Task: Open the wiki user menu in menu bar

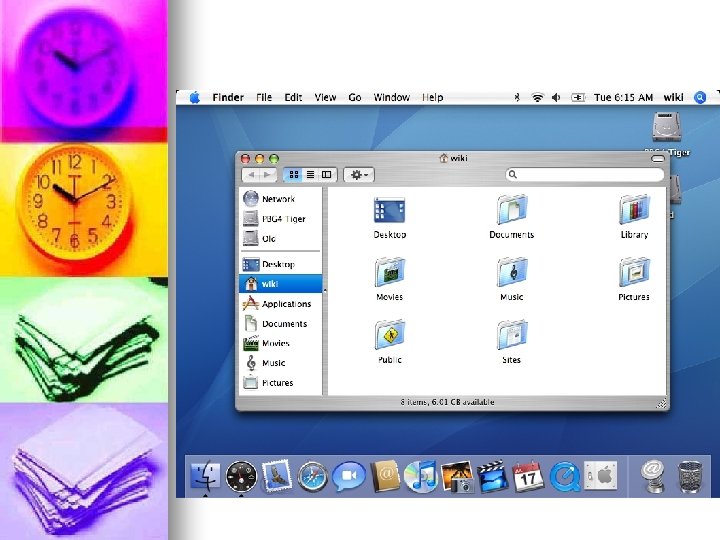Action: (x=673, y=97)
